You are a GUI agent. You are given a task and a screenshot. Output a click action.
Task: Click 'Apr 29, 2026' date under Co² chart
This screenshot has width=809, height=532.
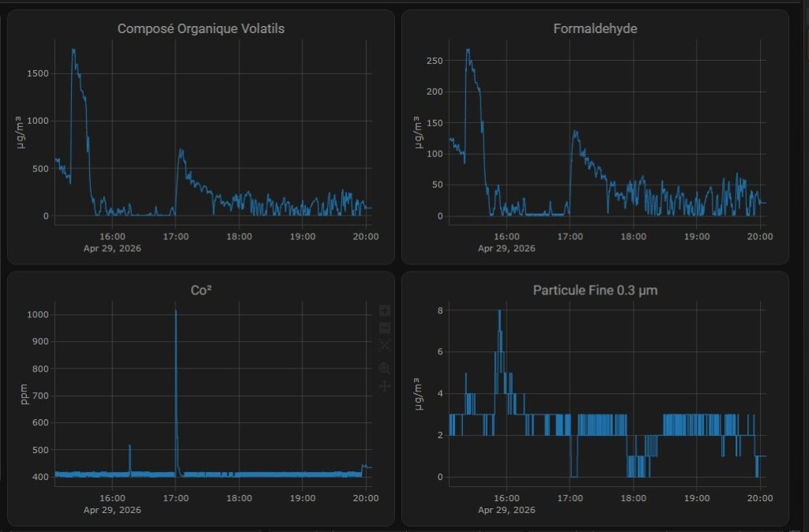[112, 510]
